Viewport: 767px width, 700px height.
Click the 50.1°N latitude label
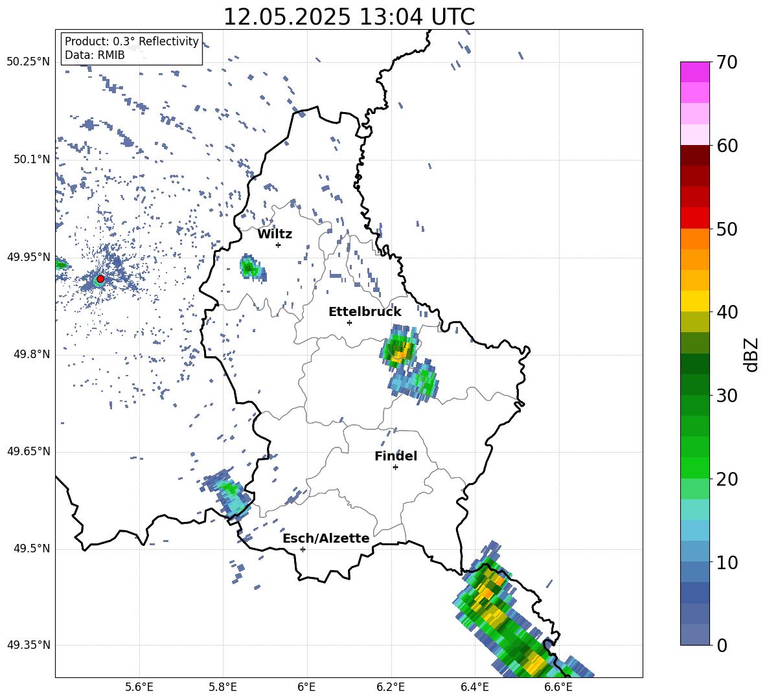coord(32,159)
